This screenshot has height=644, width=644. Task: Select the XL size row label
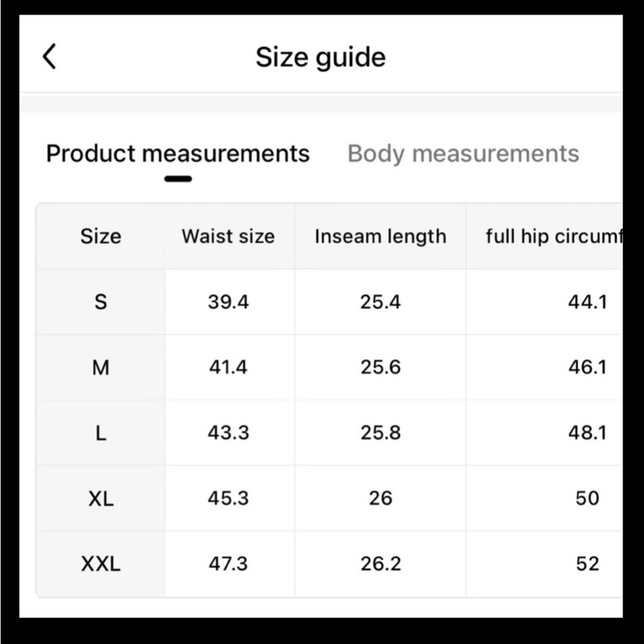(x=100, y=499)
